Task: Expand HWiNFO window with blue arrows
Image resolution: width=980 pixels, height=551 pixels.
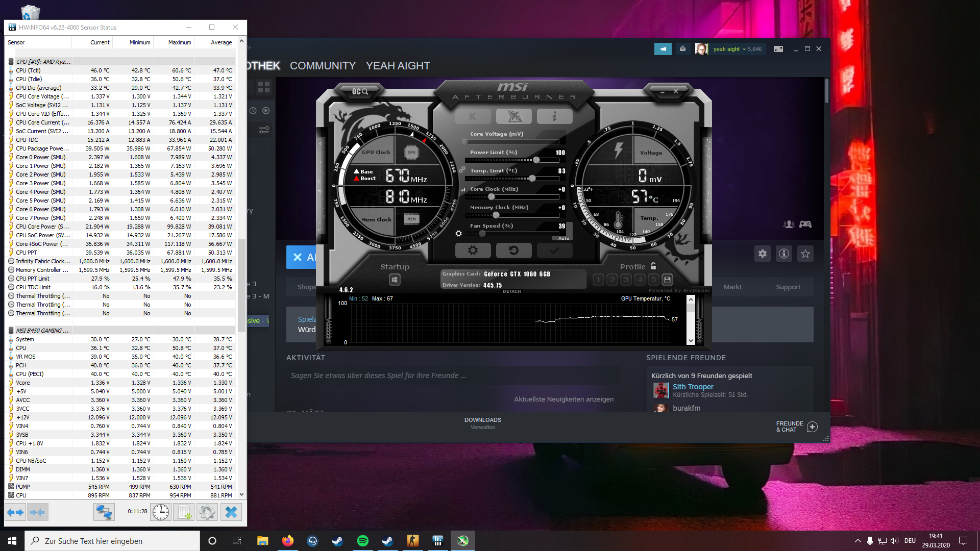Action: click(15, 512)
